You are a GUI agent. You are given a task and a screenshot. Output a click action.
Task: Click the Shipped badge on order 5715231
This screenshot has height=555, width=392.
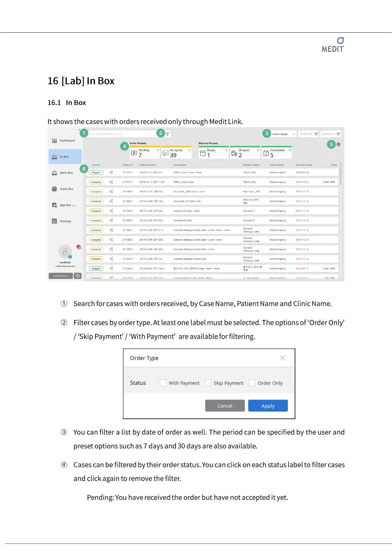(x=96, y=172)
